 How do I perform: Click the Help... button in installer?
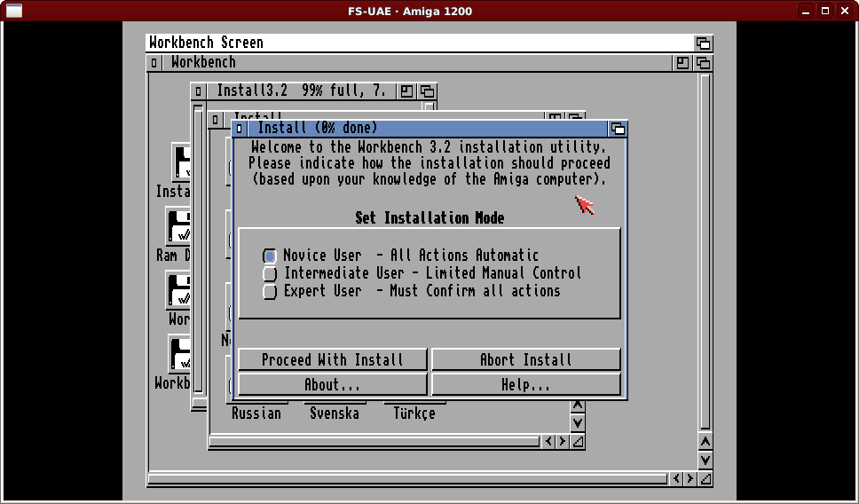(526, 384)
